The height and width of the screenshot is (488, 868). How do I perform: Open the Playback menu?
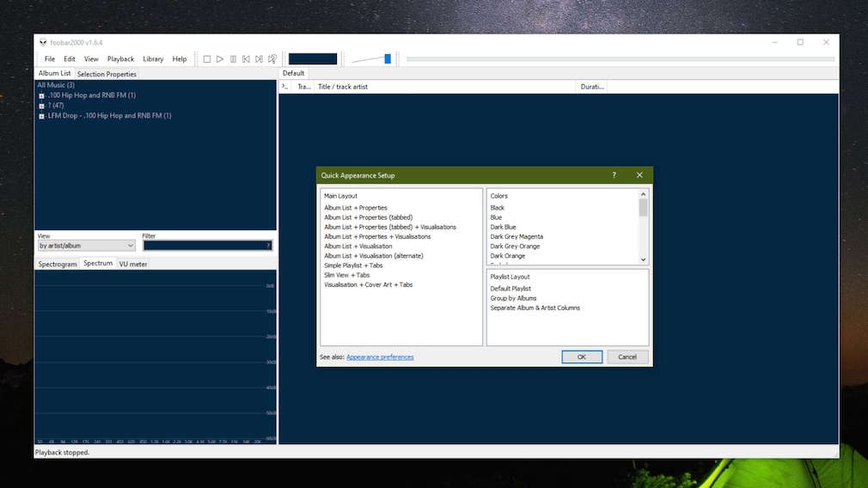click(x=120, y=58)
